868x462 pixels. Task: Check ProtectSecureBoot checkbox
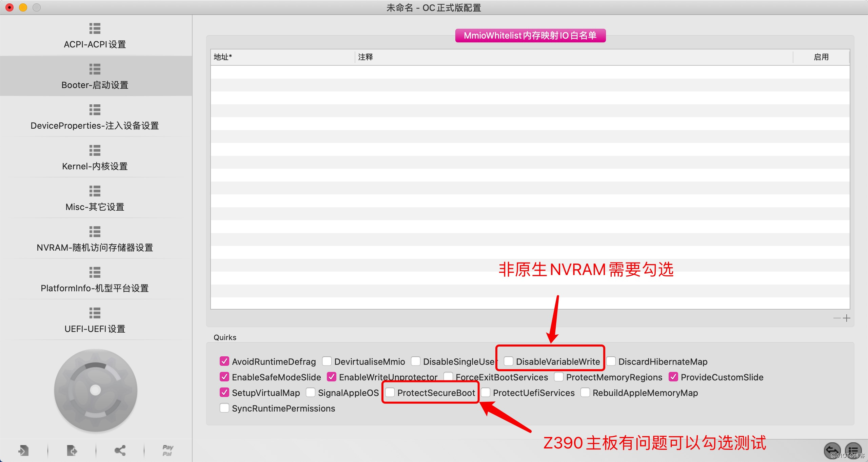click(x=390, y=392)
